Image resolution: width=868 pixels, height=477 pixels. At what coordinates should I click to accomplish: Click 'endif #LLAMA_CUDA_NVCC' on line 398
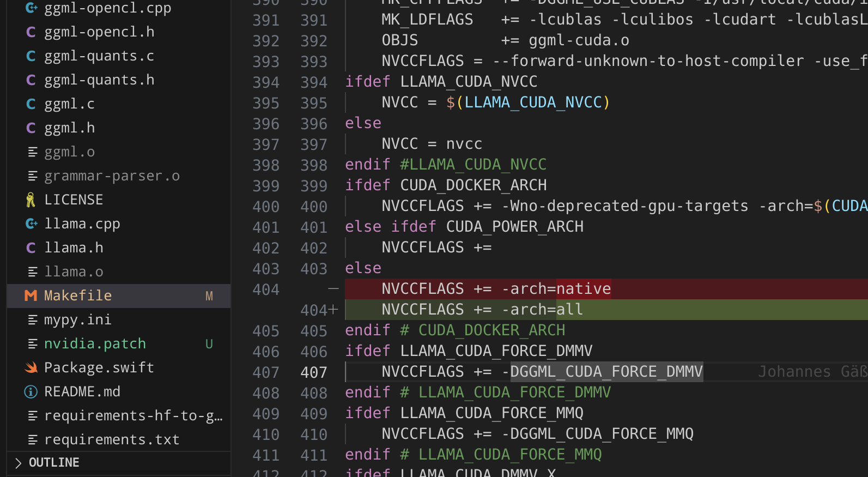pyautogui.click(x=446, y=165)
